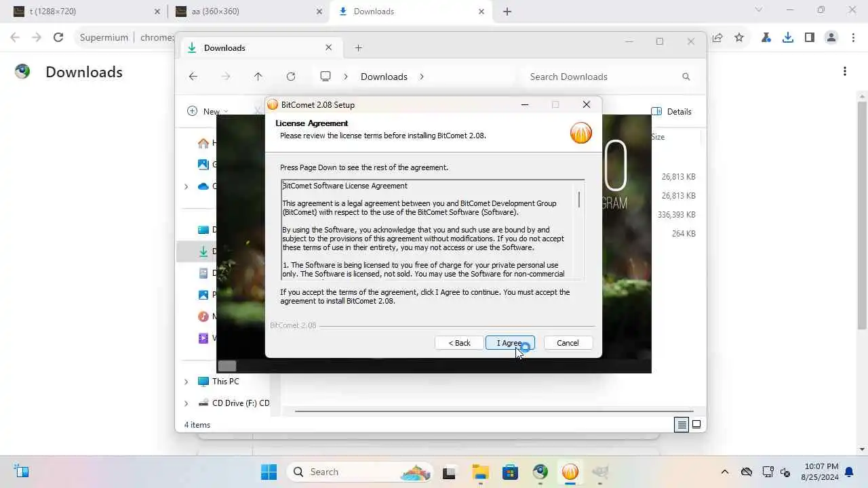
Task: Select the Downloads browser tab
Action: point(411,12)
